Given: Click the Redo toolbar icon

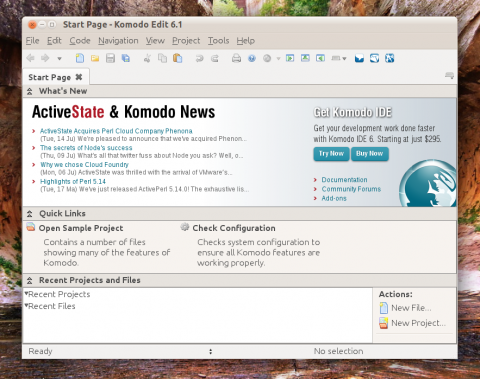Looking at the screenshot, I should pos(215,59).
